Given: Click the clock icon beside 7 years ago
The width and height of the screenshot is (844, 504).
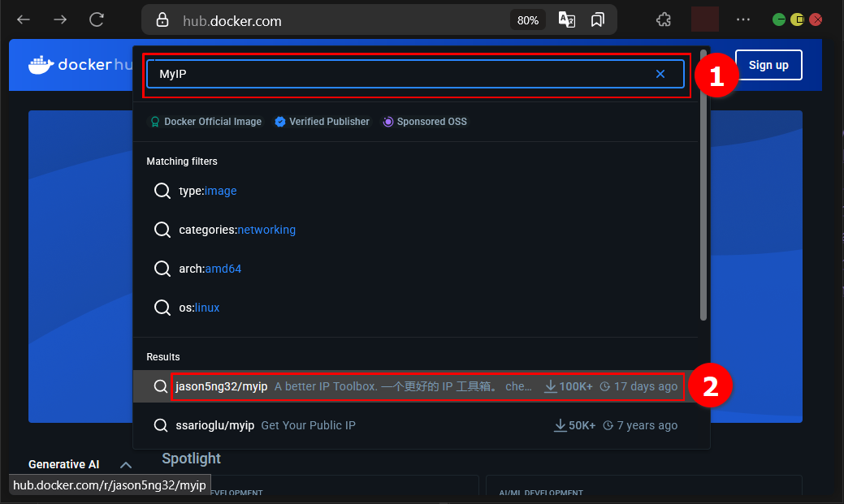Looking at the screenshot, I should (x=608, y=425).
